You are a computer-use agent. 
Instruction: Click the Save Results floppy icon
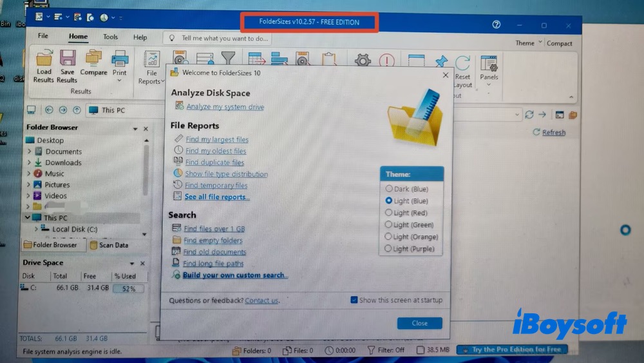[68, 58]
